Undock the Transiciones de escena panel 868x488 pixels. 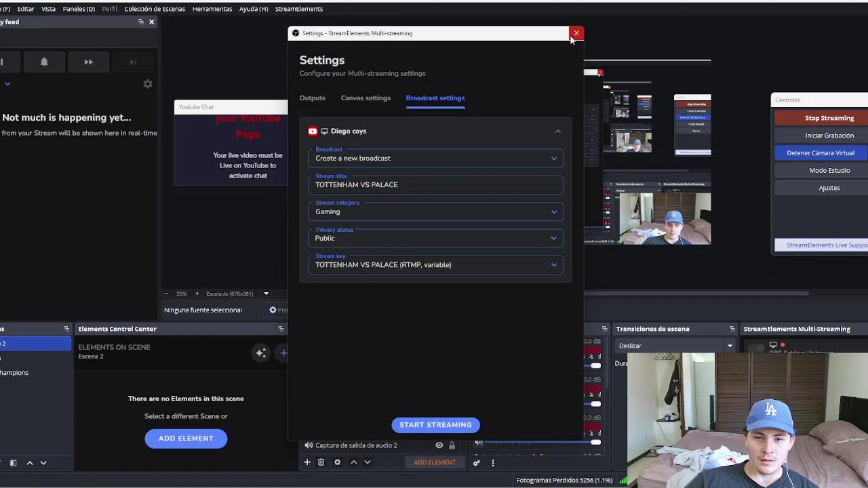[732, 329]
